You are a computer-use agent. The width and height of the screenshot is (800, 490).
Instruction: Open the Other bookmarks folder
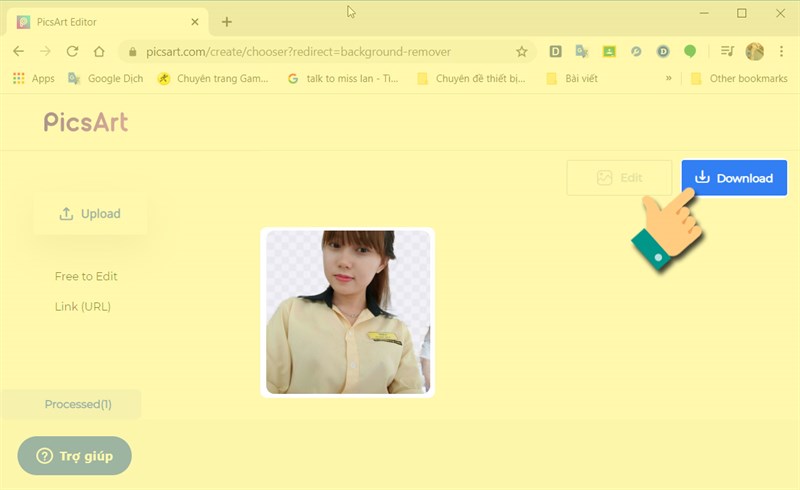[x=739, y=78]
